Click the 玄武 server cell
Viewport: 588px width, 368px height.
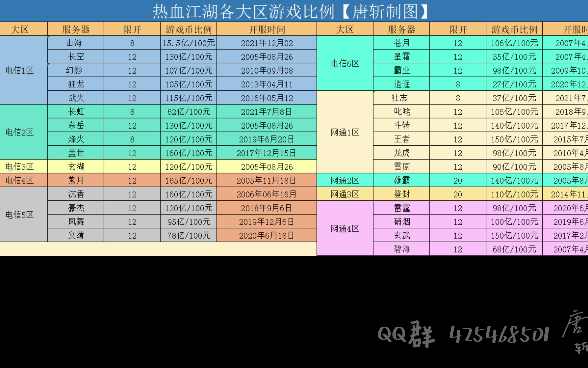tap(401, 235)
